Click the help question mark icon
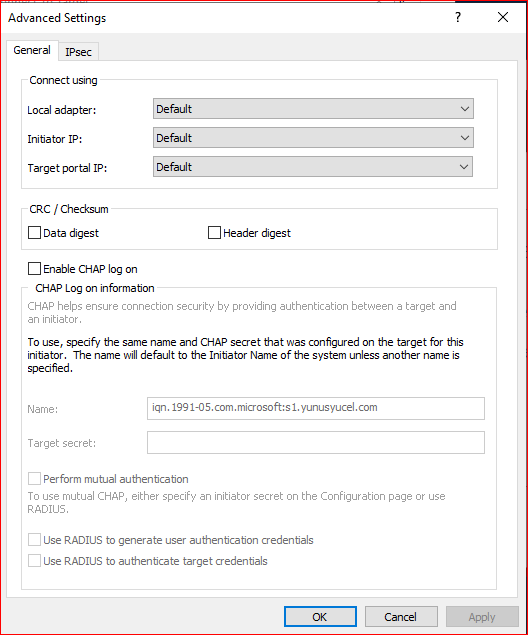 [458, 17]
